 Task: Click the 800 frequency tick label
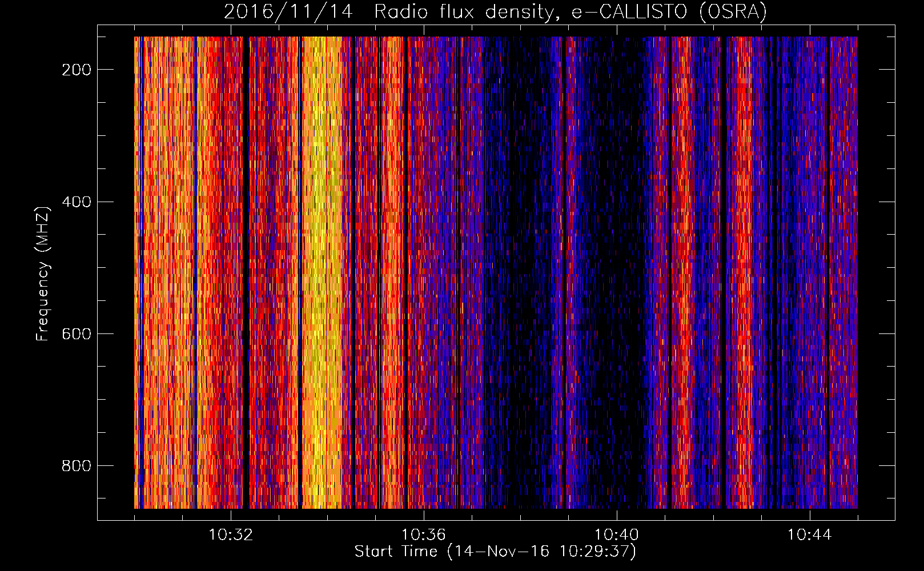click(76, 466)
